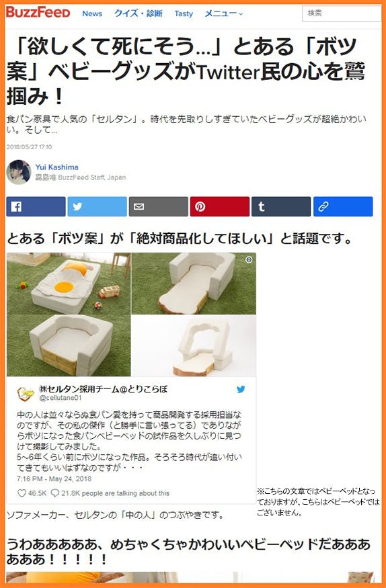Copy article link with chain icon

pos(343,206)
